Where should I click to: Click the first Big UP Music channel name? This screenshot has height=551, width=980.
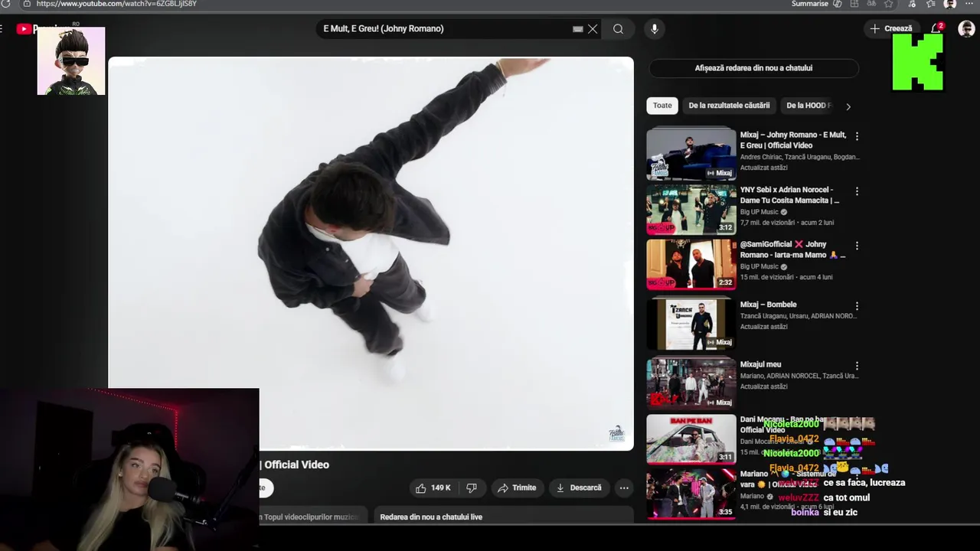coord(759,212)
